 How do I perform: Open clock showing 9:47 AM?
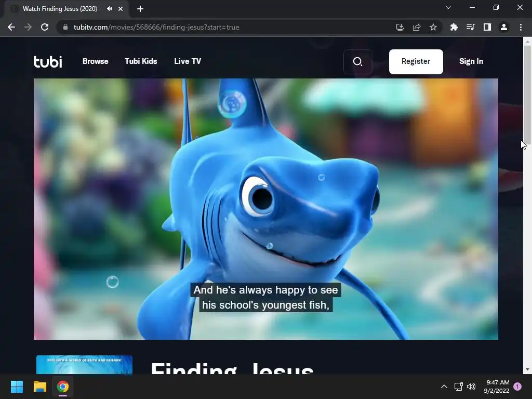497,387
